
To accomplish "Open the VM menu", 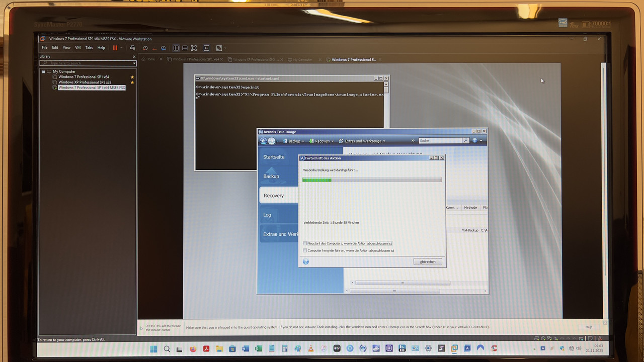I will pyautogui.click(x=78, y=48).
